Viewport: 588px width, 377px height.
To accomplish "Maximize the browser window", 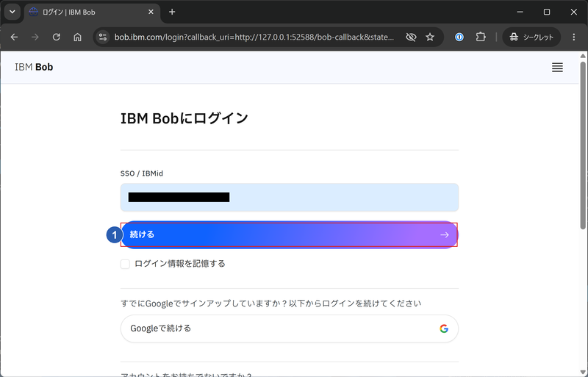I will (547, 12).
